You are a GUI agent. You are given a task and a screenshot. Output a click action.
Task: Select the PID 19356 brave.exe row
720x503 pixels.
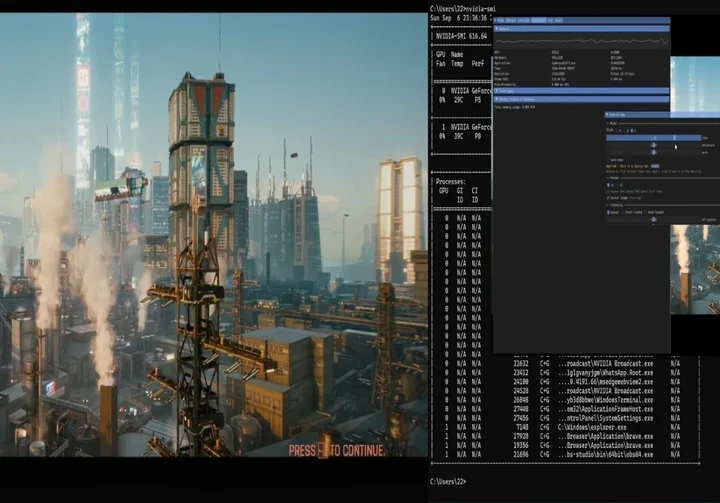566,445
